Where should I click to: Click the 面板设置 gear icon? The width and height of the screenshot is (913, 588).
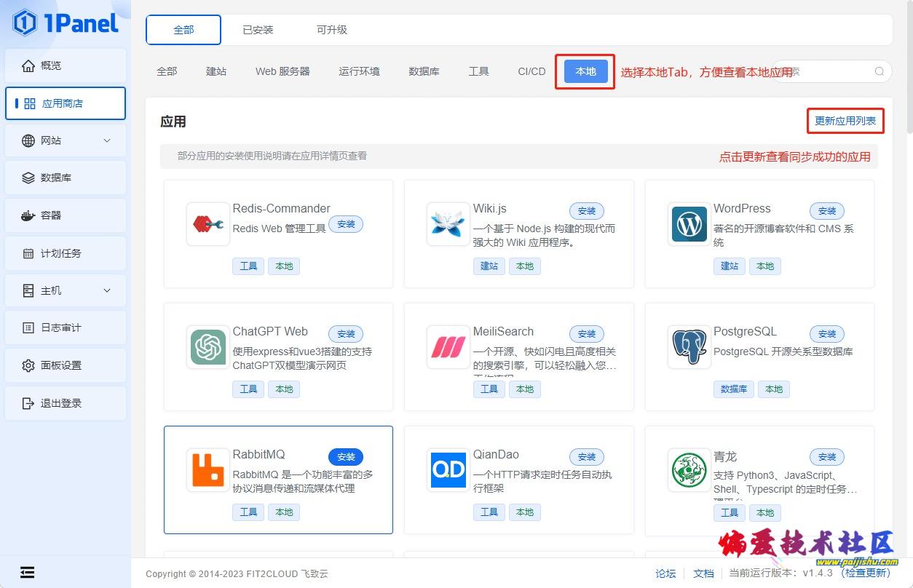(x=28, y=365)
